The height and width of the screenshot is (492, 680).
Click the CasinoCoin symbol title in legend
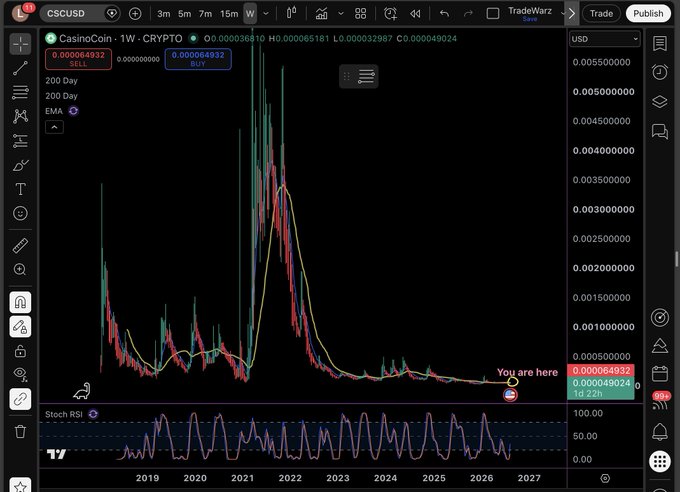pyautogui.click(x=121, y=39)
